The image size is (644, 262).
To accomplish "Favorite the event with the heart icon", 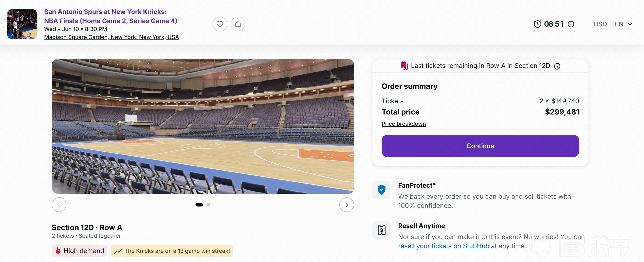I will click(x=220, y=24).
